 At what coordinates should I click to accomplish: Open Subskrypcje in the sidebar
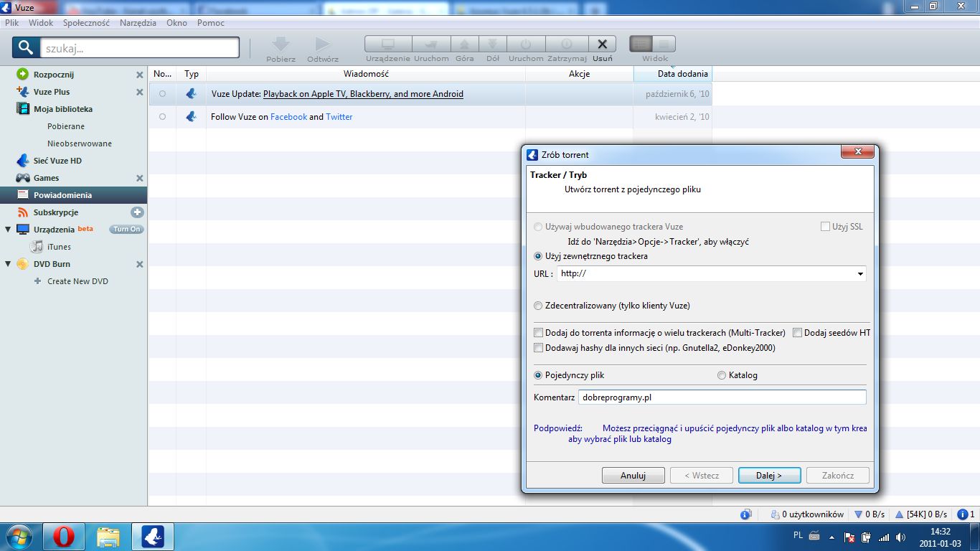coord(55,212)
